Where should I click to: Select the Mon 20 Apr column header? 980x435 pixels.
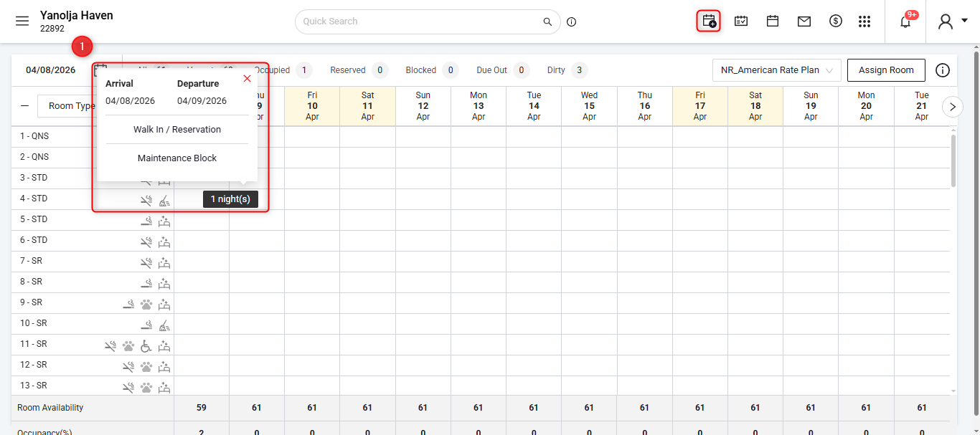pos(866,106)
